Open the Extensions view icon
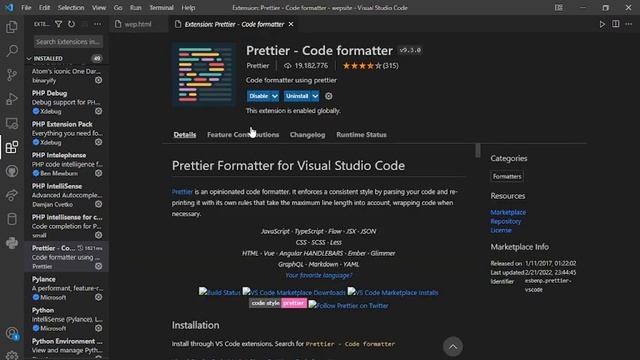 point(12,147)
